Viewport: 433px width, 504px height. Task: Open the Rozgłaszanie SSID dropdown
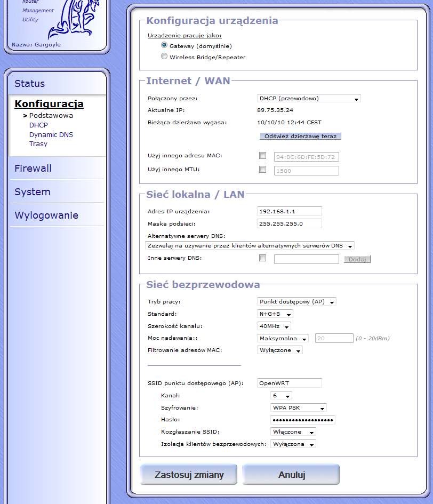(x=293, y=432)
